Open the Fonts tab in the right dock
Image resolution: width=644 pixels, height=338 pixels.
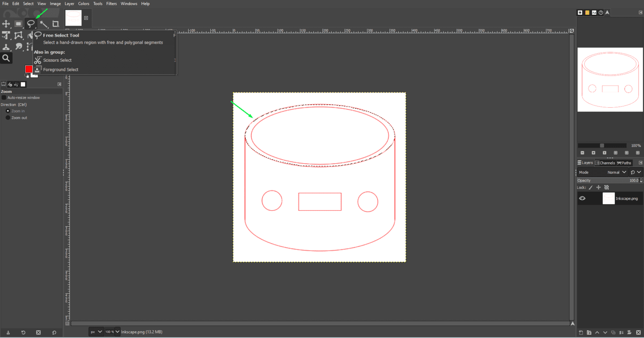pyautogui.click(x=594, y=13)
